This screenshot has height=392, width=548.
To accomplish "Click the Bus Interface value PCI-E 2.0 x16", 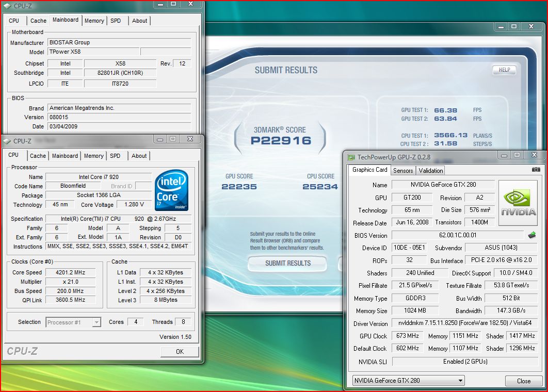I will coord(501,260).
